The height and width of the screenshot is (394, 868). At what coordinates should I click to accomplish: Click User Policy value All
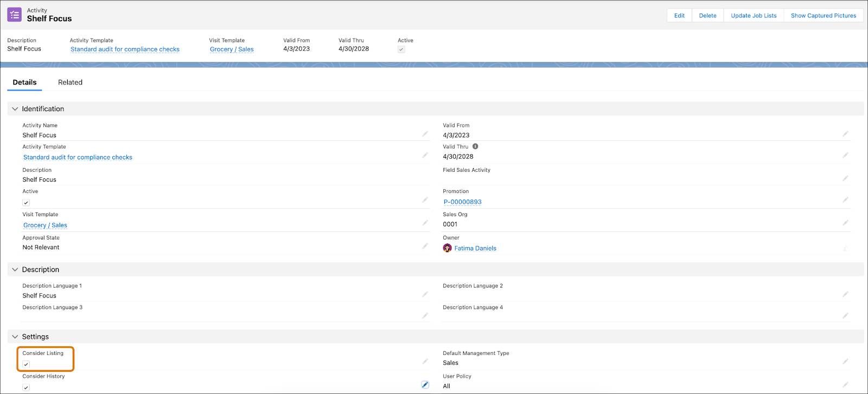click(x=446, y=386)
